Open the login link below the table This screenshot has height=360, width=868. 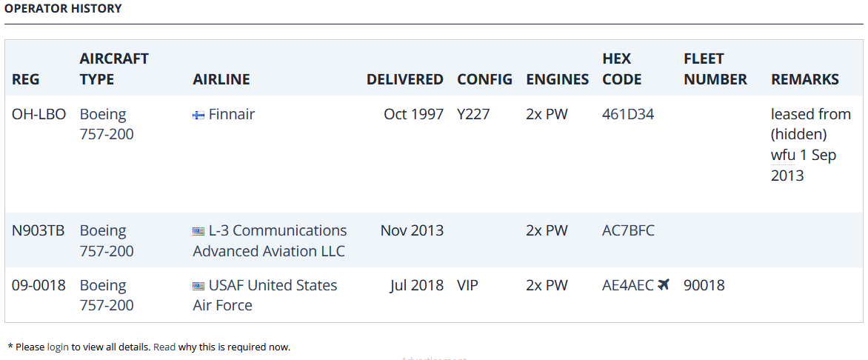[x=58, y=347]
